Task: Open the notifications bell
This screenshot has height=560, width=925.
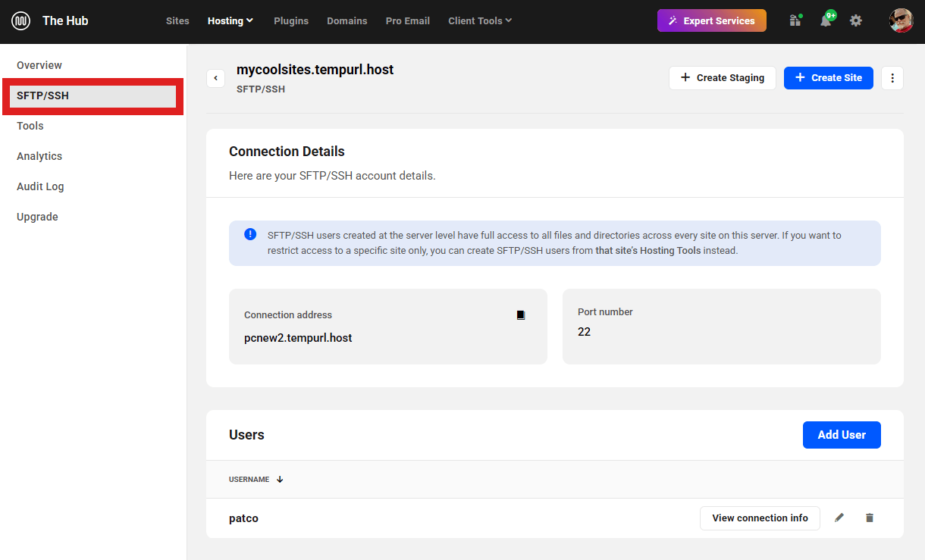Action: pos(826,20)
